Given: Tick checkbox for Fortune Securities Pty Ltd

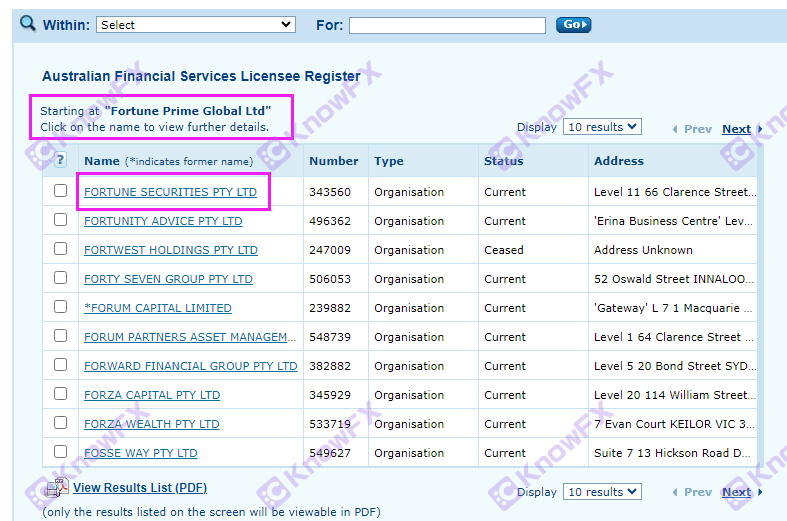Looking at the screenshot, I should (60, 191).
